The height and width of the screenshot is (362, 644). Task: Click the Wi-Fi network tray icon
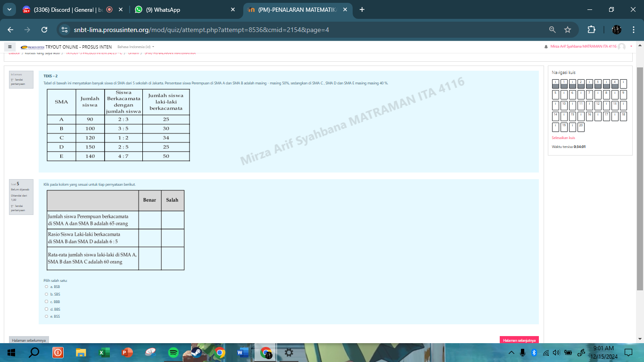545,353
